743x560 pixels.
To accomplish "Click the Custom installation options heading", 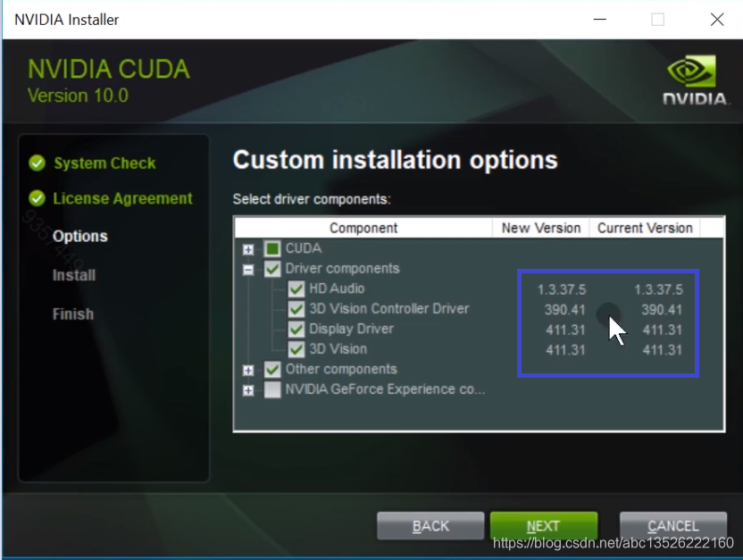I will pos(396,160).
